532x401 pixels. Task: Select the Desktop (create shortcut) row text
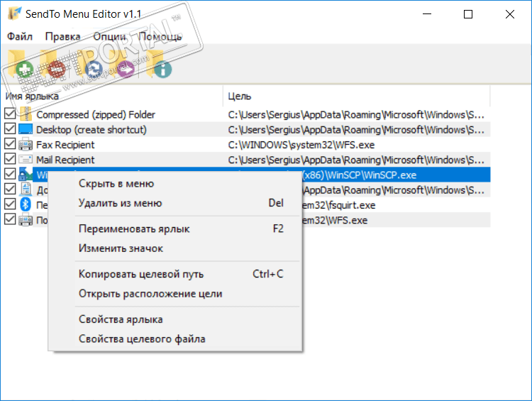point(92,130)
